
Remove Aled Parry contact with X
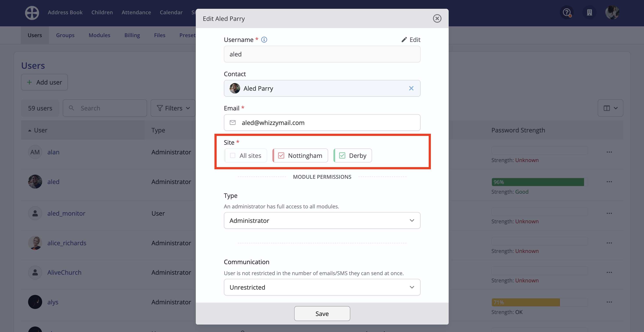[411, 88]
